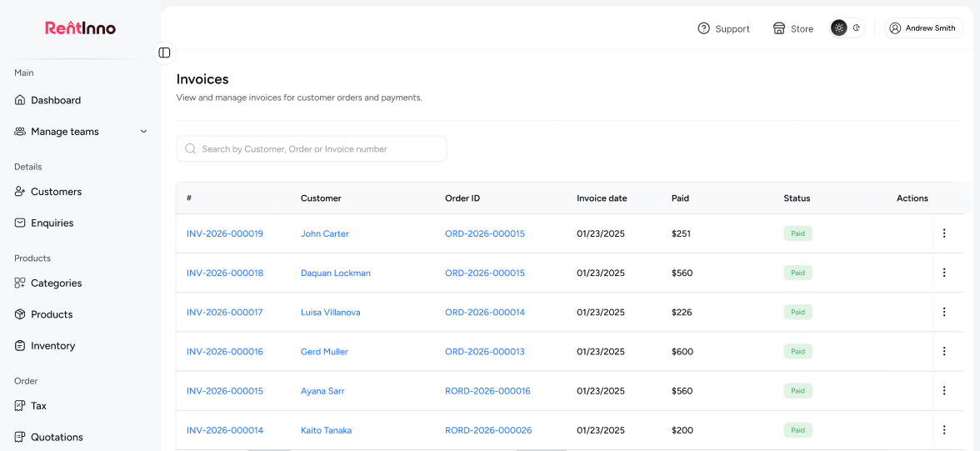Open order ORD-2026-000013
This screenshot has height=451, width=980.
tap(485, 352)
